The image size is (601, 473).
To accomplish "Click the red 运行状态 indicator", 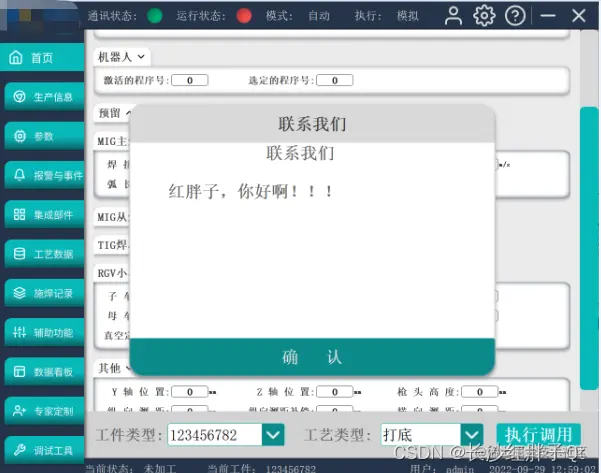I will tap(244, 16).
